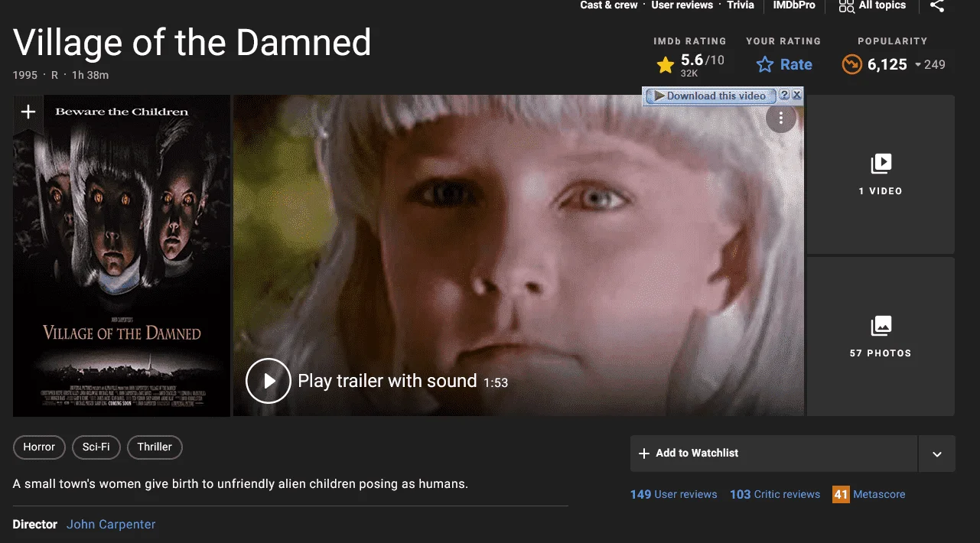Rate this movie
The image size is (980, 543).
pyautogui.click(x=784, y=65)
